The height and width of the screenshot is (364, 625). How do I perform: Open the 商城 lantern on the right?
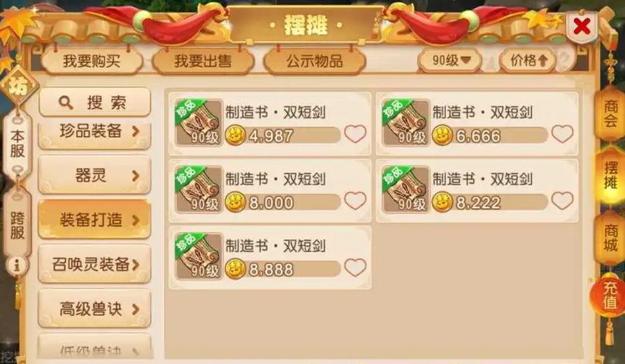point(610,238)
